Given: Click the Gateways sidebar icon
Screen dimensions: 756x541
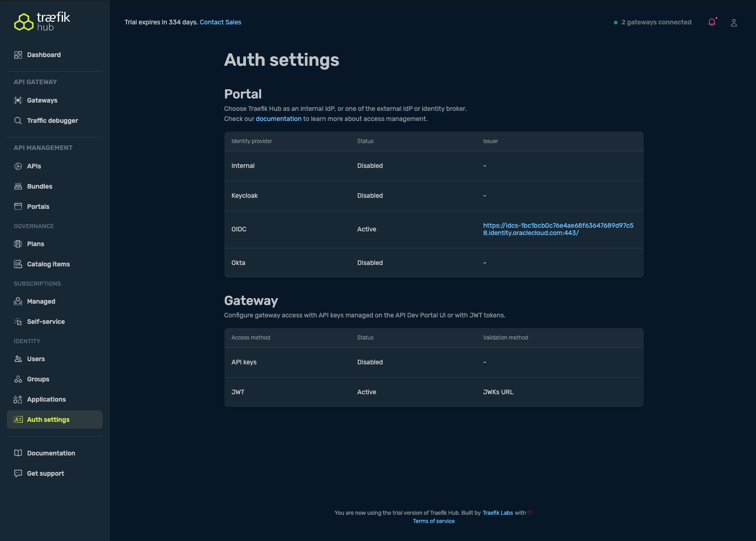Looking at the screenshot, I should point(18,100).
